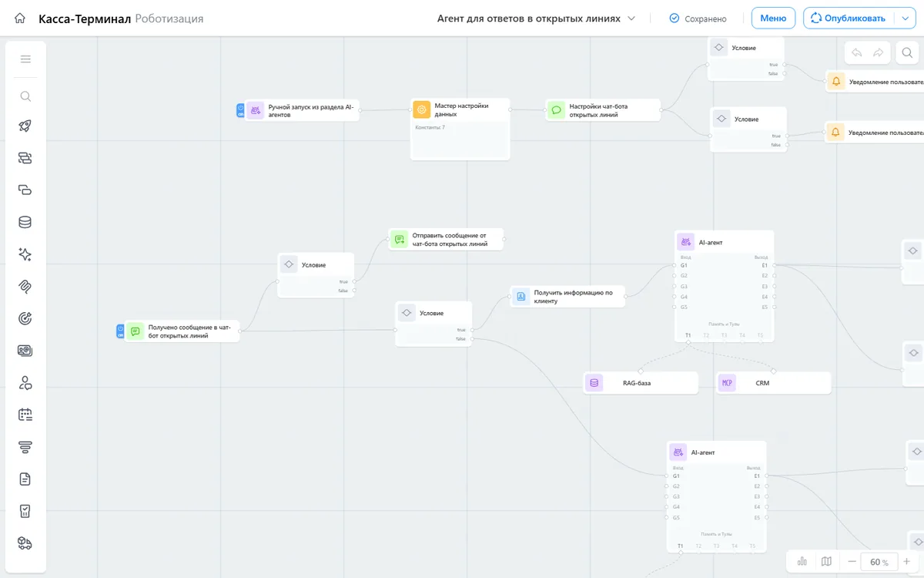Image resolution: width=924 pixels, height=578 pixels.
Task: Zoom in with the plus button
Action: coord(906,562)
